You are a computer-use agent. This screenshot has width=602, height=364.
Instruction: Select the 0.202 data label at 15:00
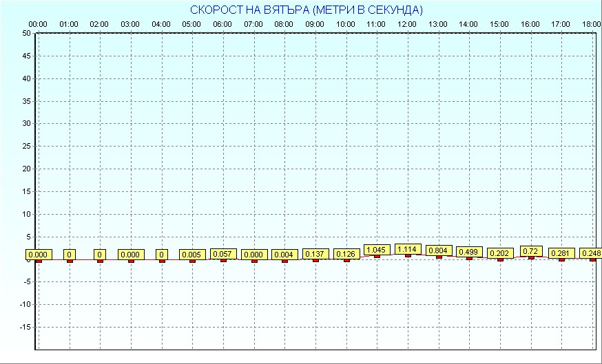pyautogui.click(x=500, y=253)
